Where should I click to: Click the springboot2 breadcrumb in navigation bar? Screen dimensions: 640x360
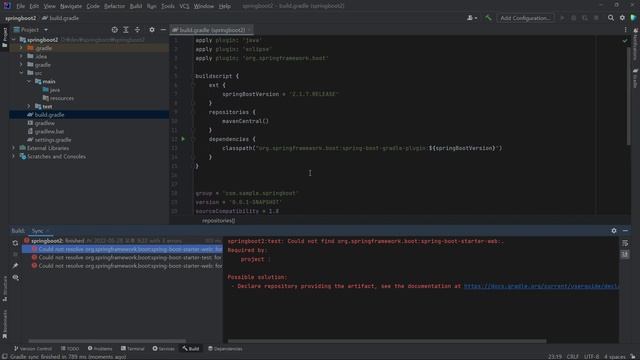(x=20, y=18)
